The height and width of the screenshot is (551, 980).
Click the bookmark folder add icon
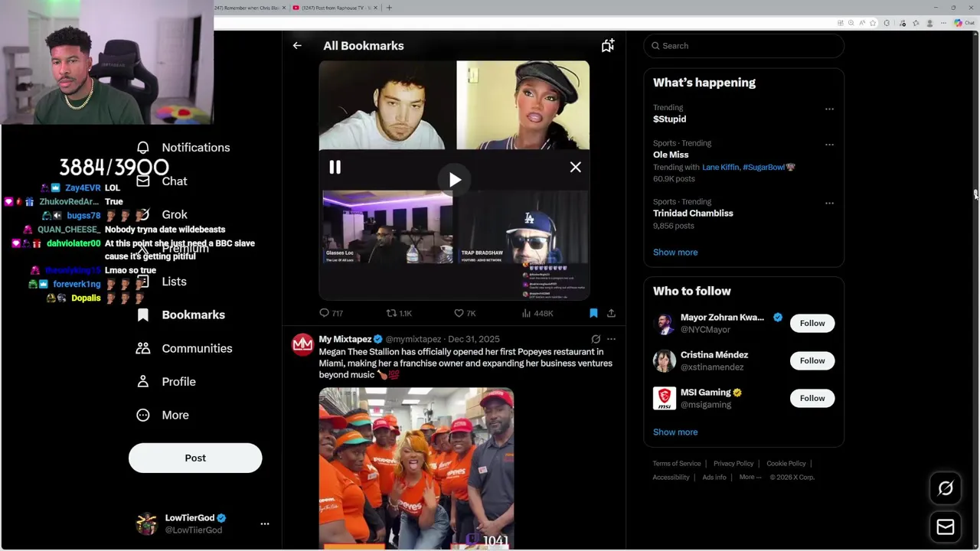click(x=608, y=46)
